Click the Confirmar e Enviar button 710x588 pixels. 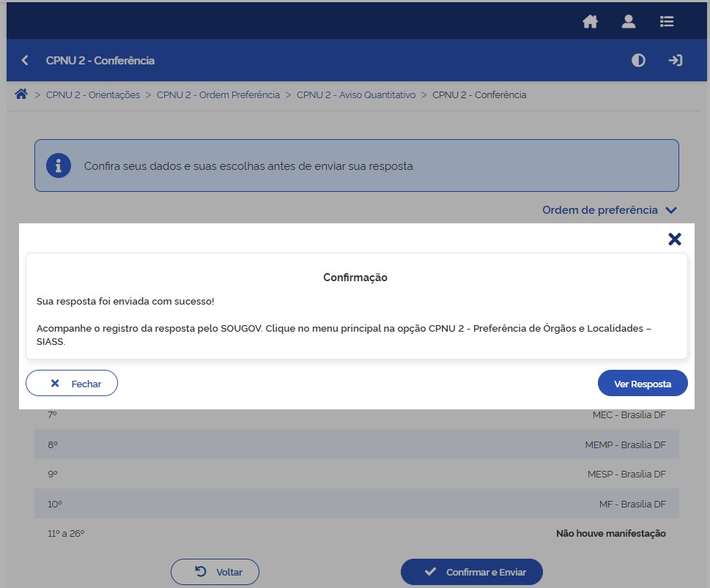pos(471,572)
